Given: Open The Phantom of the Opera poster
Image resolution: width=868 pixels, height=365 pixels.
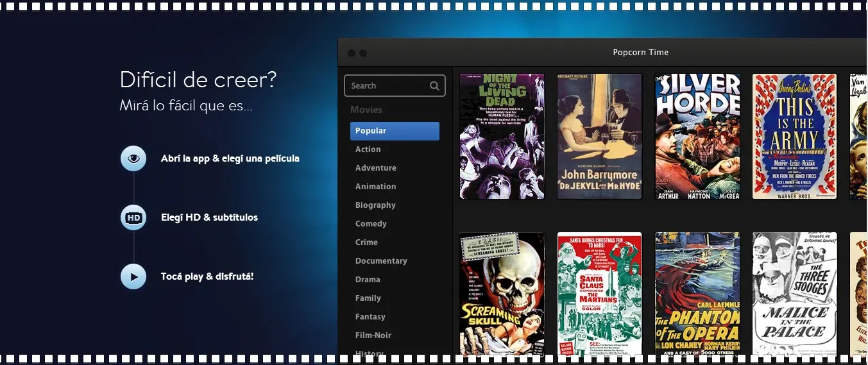Looking at the screenshot, I should [x=697, y=294].
